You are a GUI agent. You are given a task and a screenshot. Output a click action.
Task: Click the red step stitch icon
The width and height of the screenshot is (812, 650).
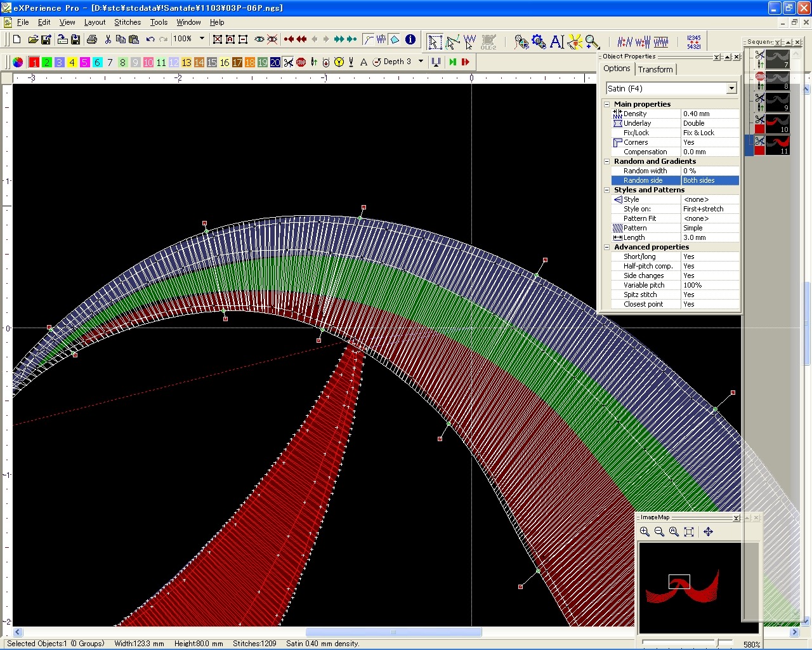point(465,62)
